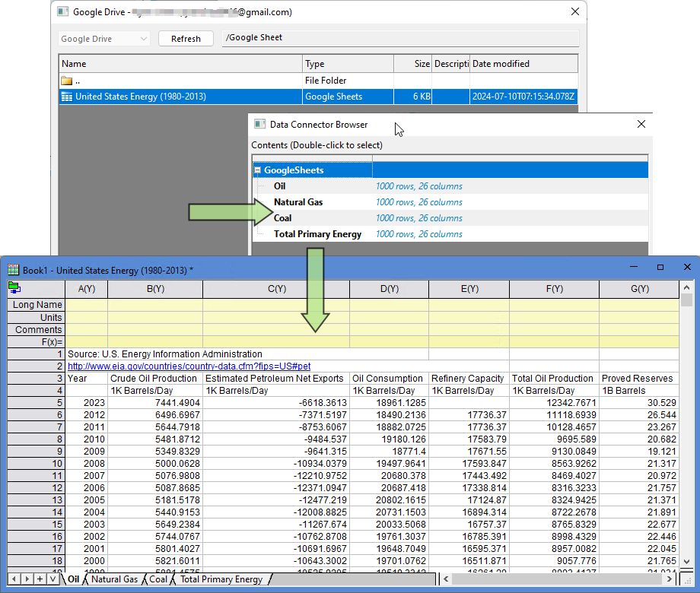Click the left arrow of Book1's horizontal scrollbar
Screen dimensions: 700x593
446,579
